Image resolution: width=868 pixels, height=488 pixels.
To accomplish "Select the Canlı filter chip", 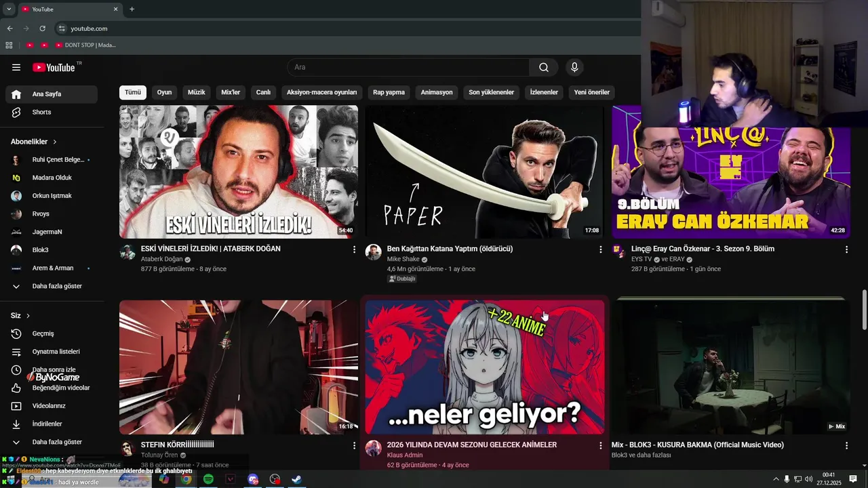I will coord(263,92).
